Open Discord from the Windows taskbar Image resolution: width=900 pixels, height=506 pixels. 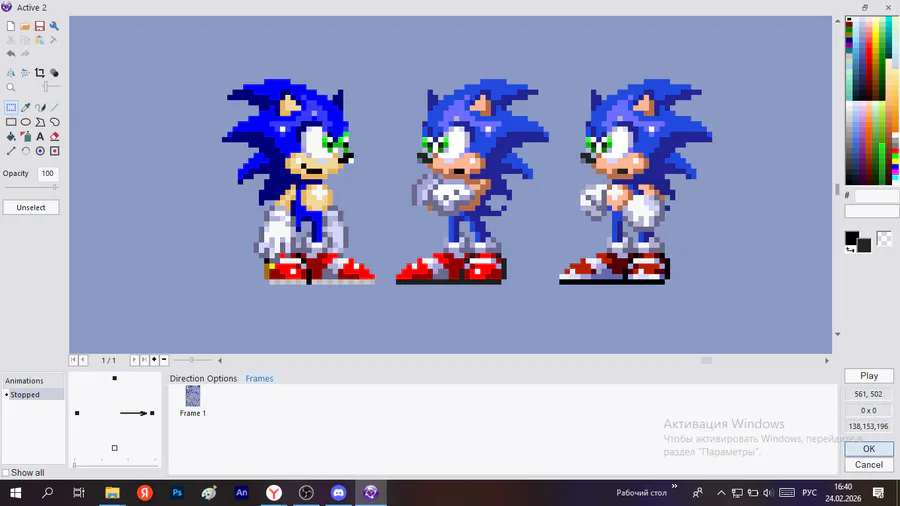coord(339,492)
